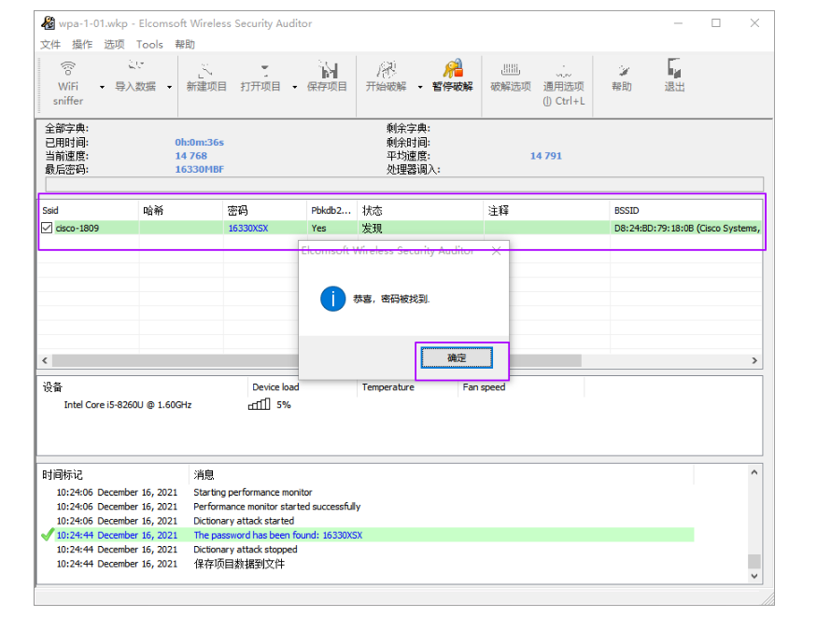
Task: Click the 时间标记 log column header
Action: [x=113, y=475]
